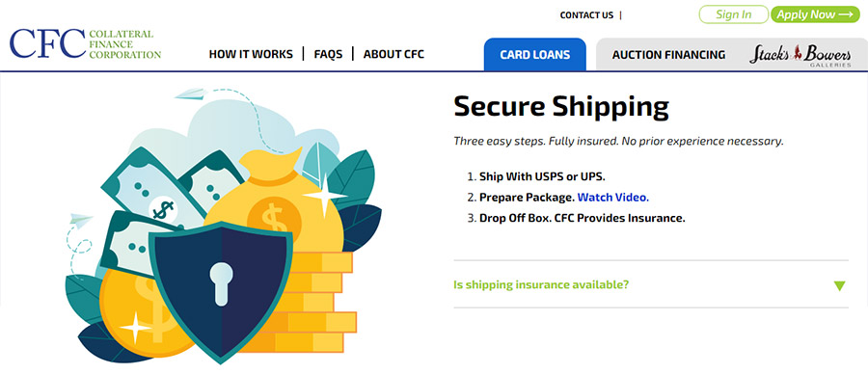The width and height of the screenshot is (868, 374).
Task: Click the small paper airplane on left side
Action: click(81, 220)
